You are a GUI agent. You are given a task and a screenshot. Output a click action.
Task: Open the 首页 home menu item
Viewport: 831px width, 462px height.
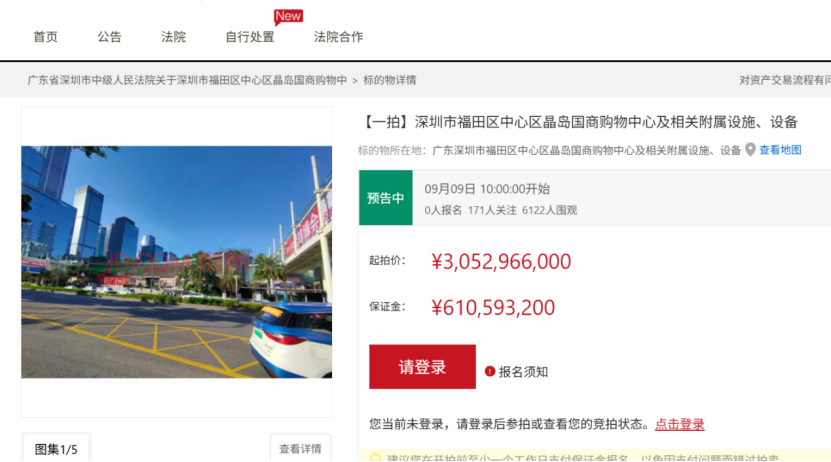45,37
